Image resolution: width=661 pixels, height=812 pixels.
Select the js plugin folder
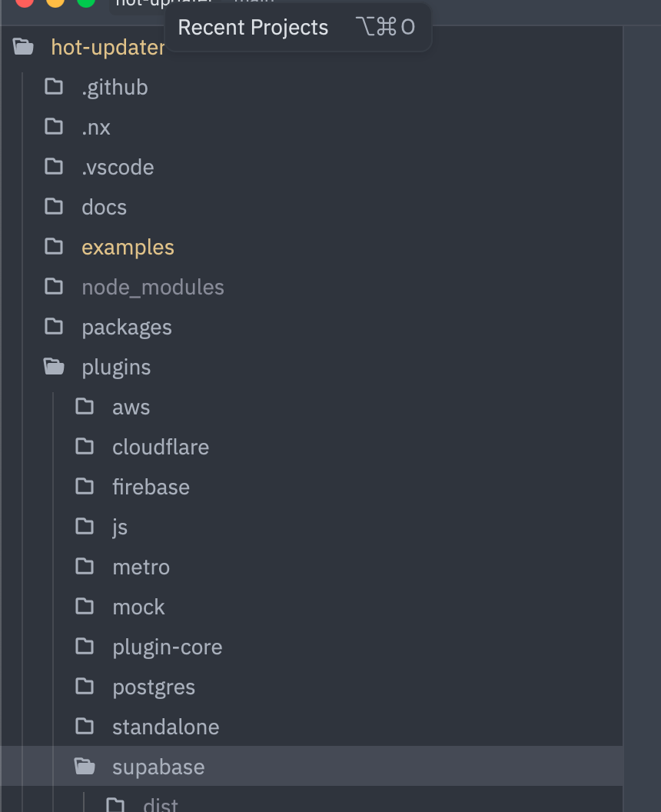(x=120, y=527)
